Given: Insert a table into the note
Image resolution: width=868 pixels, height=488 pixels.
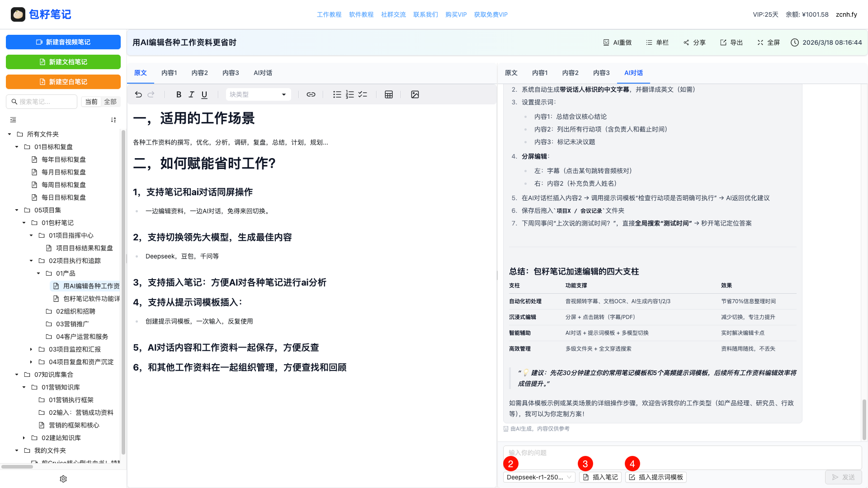Looking at the screenshot, I should click(389, 94).
